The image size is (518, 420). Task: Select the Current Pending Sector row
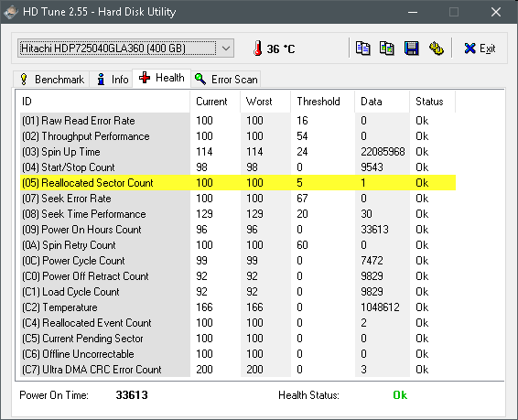[x=238, y=339]
